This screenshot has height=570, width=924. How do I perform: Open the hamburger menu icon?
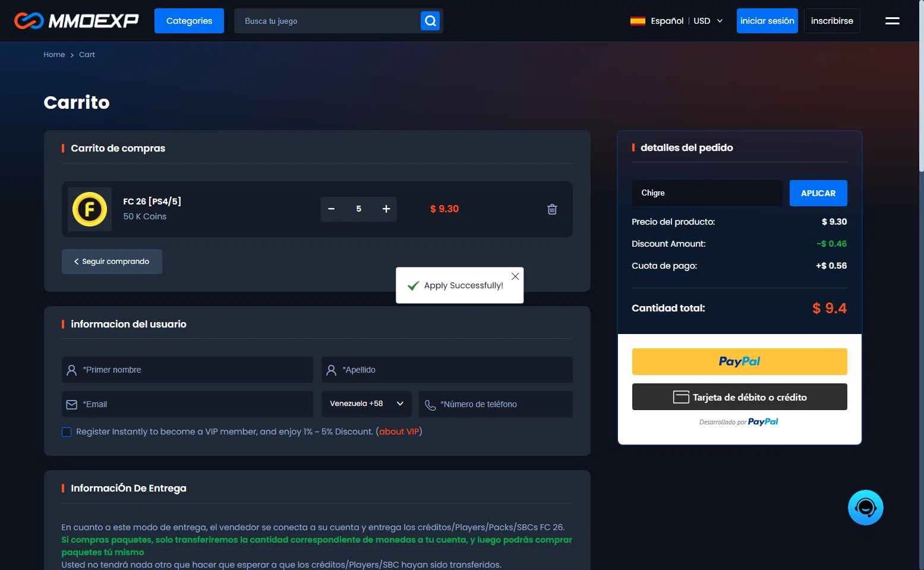(892, 21)
